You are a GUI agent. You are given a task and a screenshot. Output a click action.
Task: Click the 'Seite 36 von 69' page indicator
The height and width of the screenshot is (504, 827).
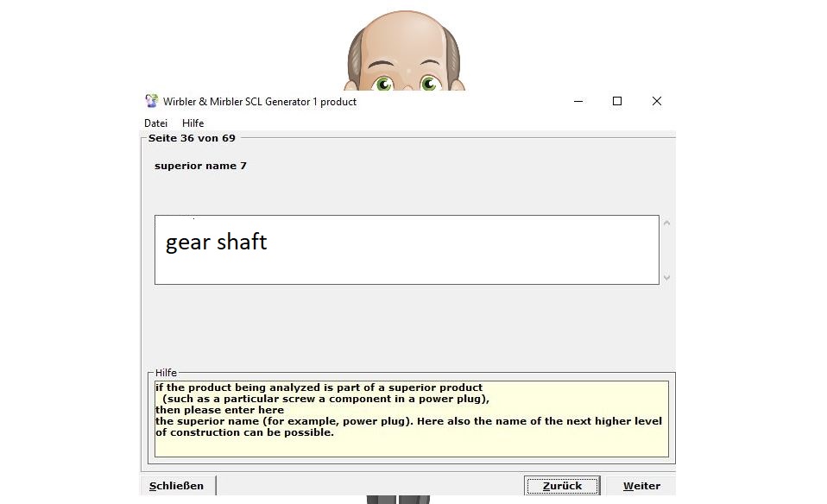192,138
